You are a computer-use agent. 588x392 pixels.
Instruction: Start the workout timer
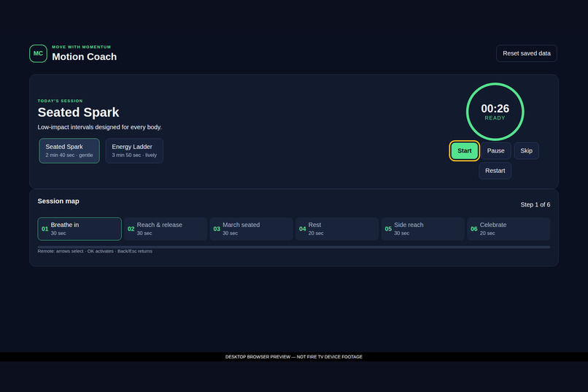(x=464, y=151)
